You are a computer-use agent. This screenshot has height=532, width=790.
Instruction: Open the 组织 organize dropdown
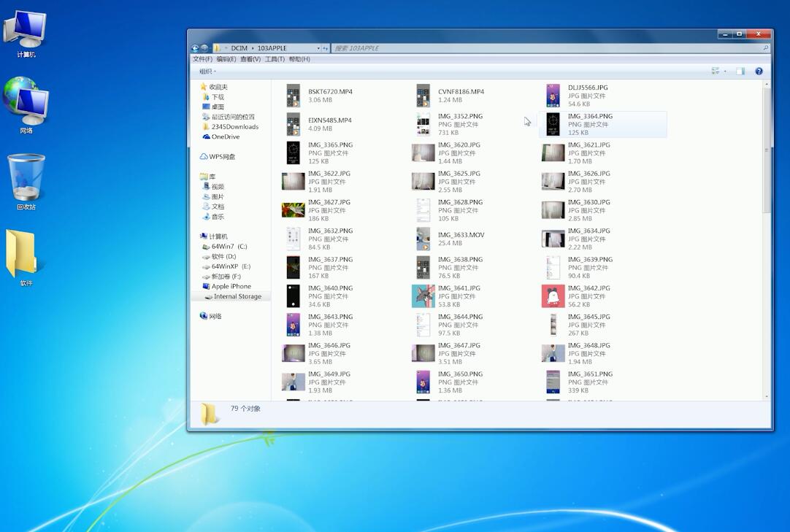pyautogui.click(x=207, y=72)
